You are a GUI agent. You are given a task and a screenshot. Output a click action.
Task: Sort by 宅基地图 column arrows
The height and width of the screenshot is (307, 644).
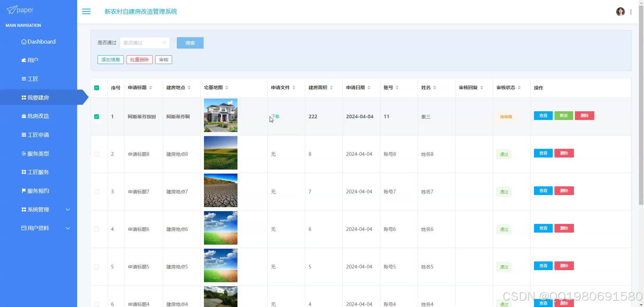(227, 87)
